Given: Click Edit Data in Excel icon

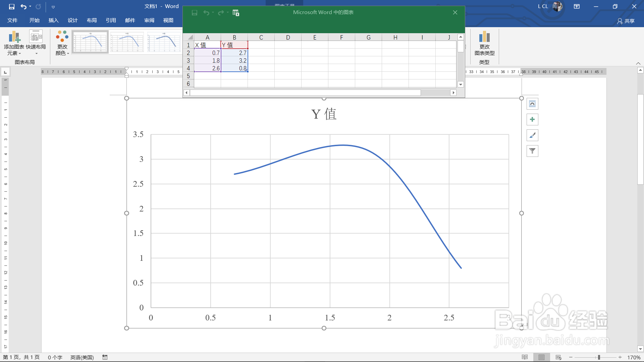Looking at the screenshot, I should [x=236, y=13].
